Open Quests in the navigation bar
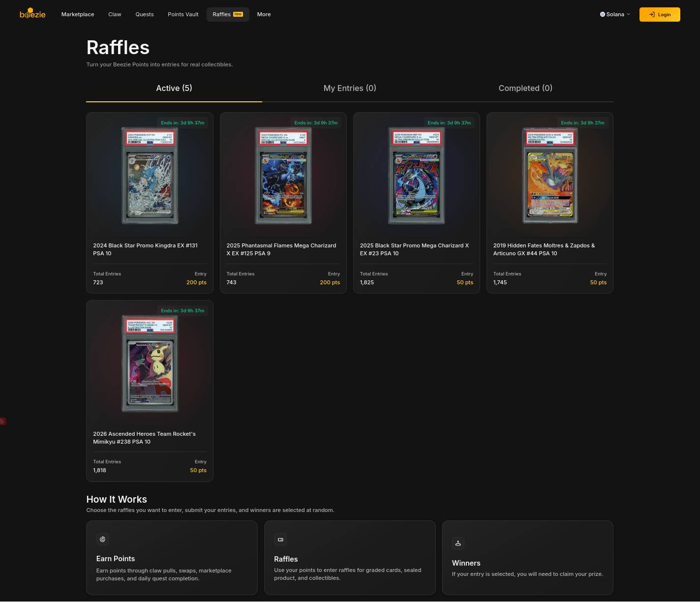The width and height of the screenshot is (700, 602). pos(145,14)
